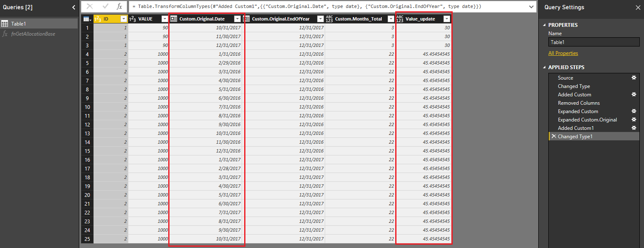644x248 pixels.
Task: Select the Changed Type1 applied step
Action: (x=594, y=137)
